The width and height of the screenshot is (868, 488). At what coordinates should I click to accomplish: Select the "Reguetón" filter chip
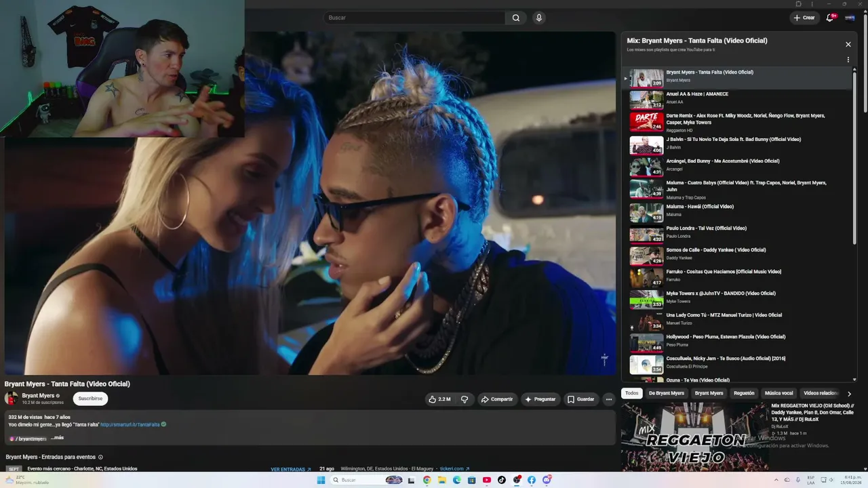pos(744,393)
